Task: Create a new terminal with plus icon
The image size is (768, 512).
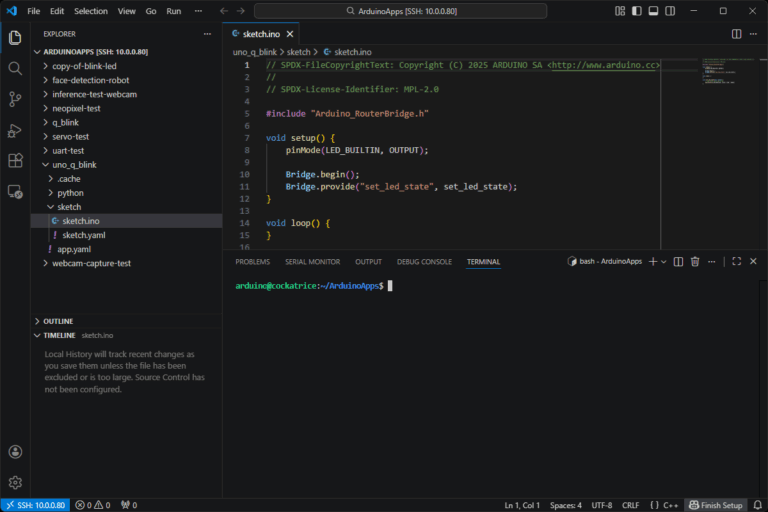Action: click(x=652, y=262)
